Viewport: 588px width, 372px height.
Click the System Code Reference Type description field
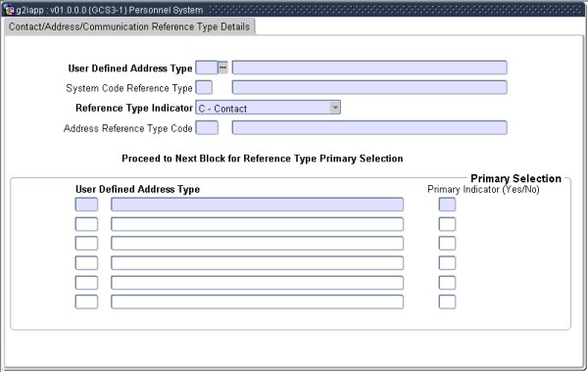pyautogui.click(x=369, y=88)
